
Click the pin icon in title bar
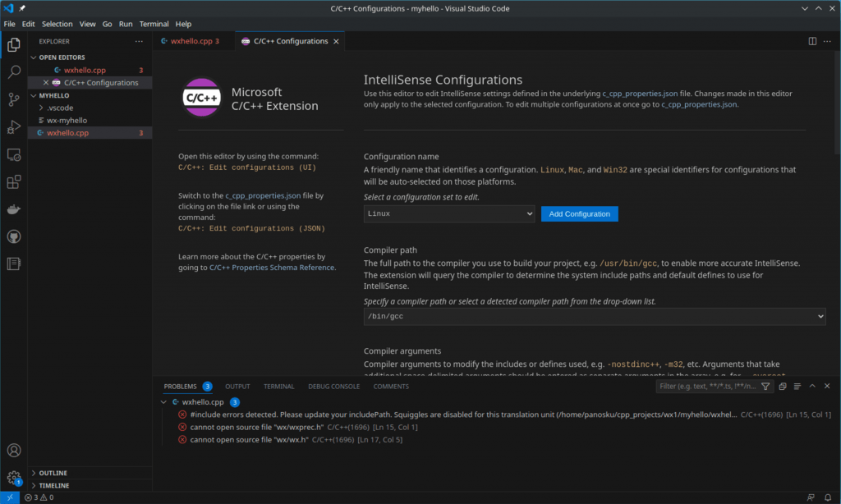click(x=22, y=8)
